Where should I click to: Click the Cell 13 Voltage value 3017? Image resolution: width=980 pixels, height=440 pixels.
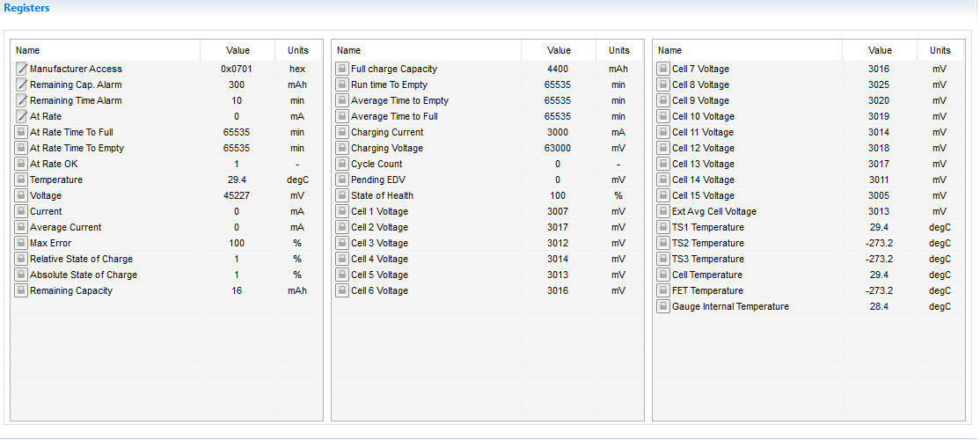[x=879, y=164]
